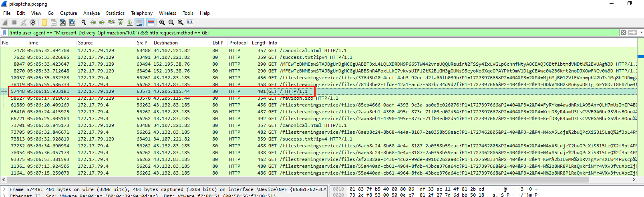Expand the Frame 57448 details tree
The image size is (644, 197).
click(x=4, y=189)
